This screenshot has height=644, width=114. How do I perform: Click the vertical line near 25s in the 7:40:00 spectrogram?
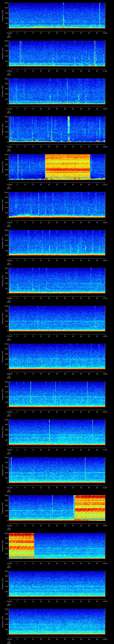pos(49,431)
